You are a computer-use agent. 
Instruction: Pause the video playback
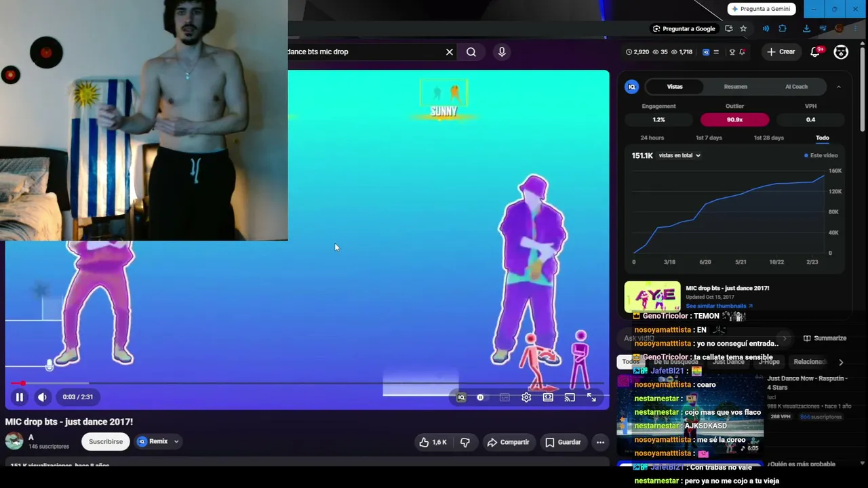20,397
